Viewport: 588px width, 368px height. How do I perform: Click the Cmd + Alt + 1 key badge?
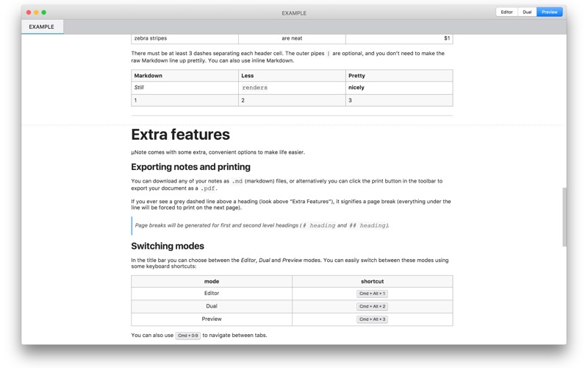[372, 294]
